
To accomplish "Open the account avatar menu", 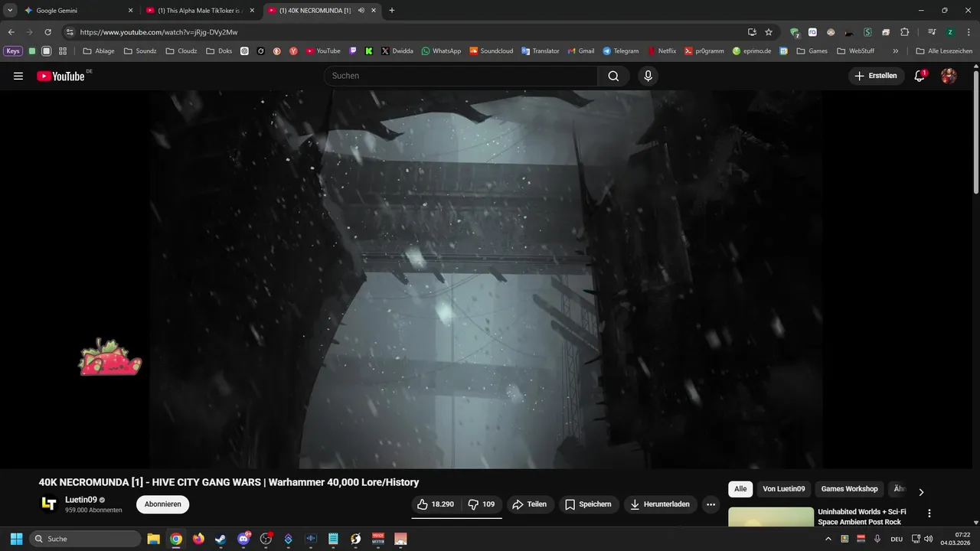I will tap(949, 76).
